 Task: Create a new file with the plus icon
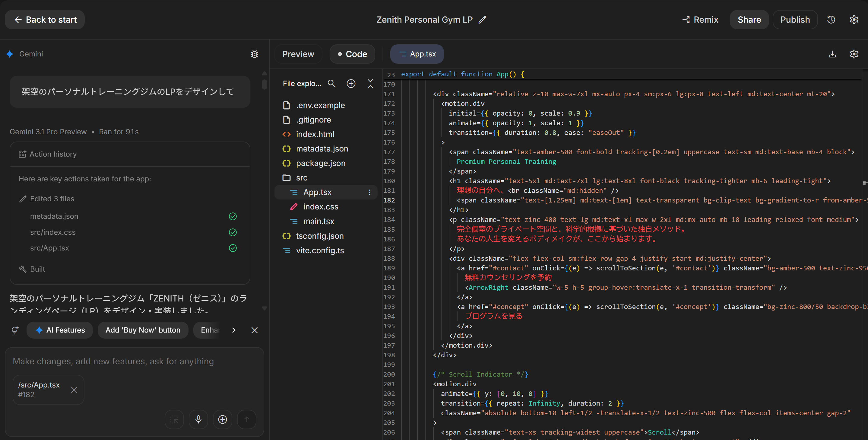pyautogui.click(x=351, y=83)
